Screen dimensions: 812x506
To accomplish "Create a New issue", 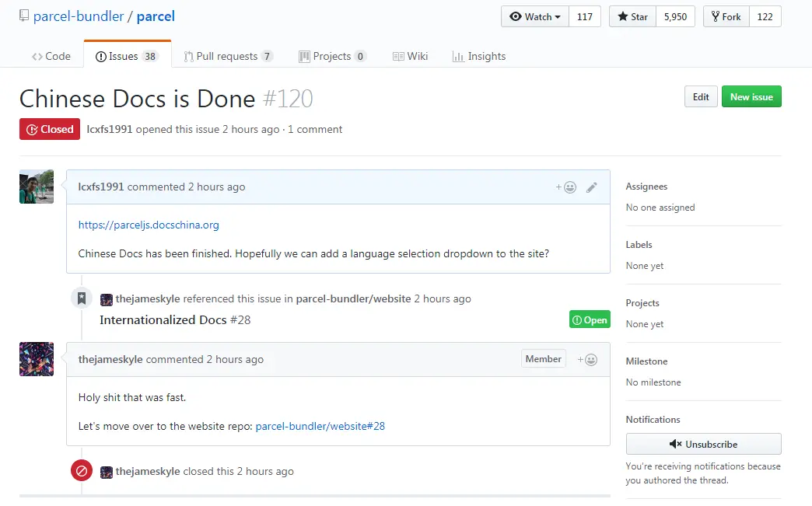I will pyautogui.click(x=751, y=96).
